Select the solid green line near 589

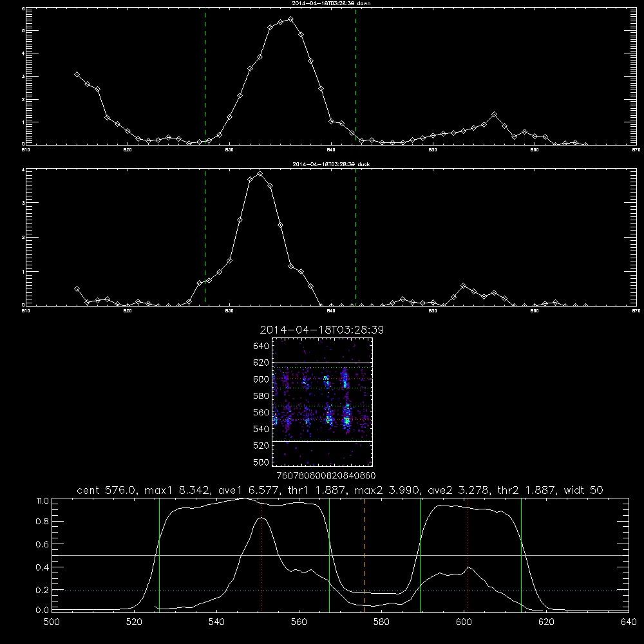[420, 555]
